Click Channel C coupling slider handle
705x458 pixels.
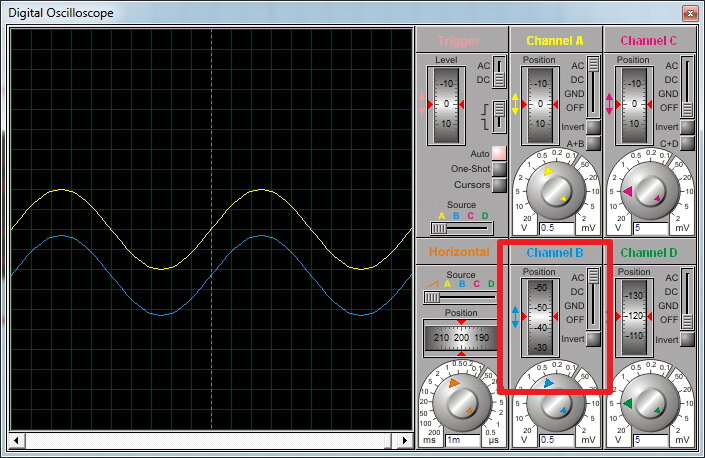(x=687, y=109)
